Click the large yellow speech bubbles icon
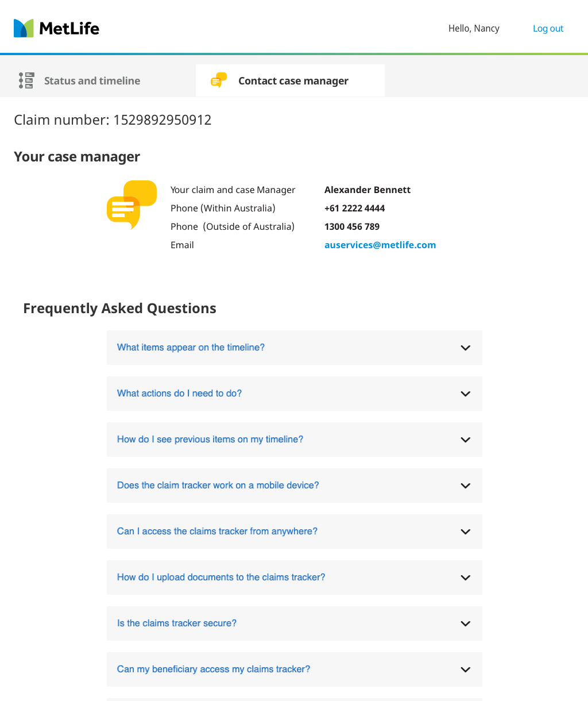588x701 pixels. point(131,205)
